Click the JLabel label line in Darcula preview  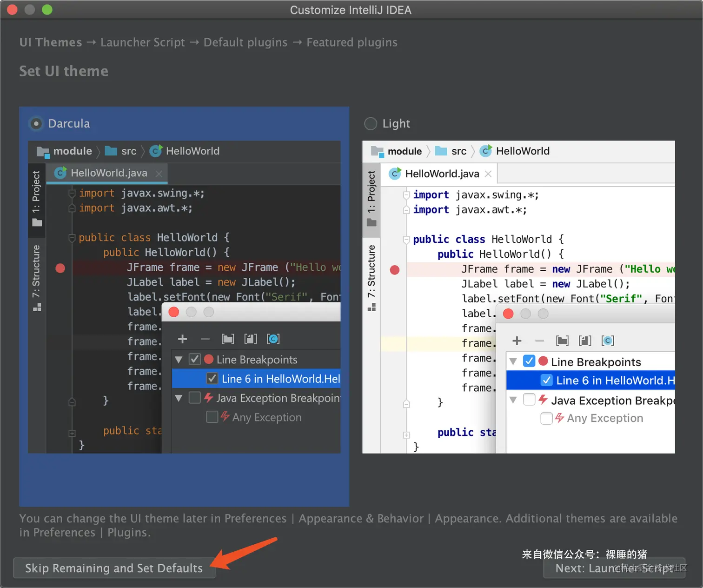(x=211, y=282)
